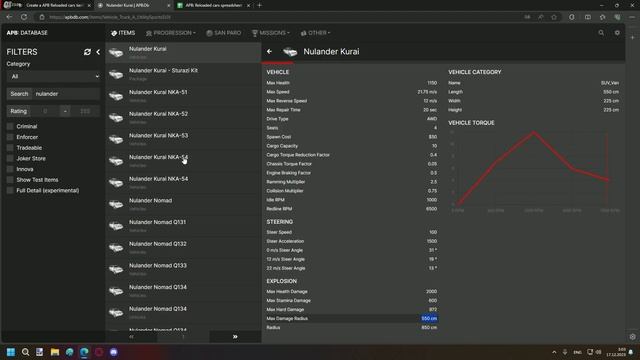This screenshot has width=640, height=360.
Task: Click the search magnifier icon in header
Action: click(x=601, y=33)
